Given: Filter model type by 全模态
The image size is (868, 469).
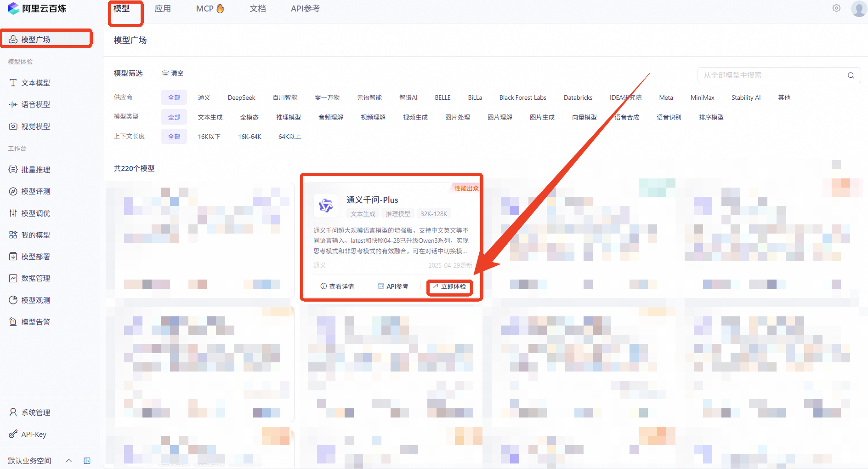Looking at the screenshot, I should (x=250, y=117).
